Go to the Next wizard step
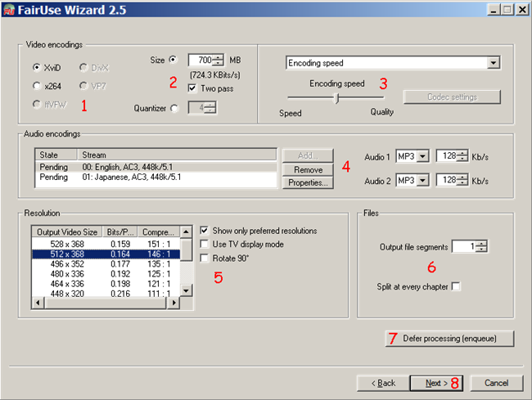Image resolution: width=532 pixels, height=400 pixels. coord(436,383)
